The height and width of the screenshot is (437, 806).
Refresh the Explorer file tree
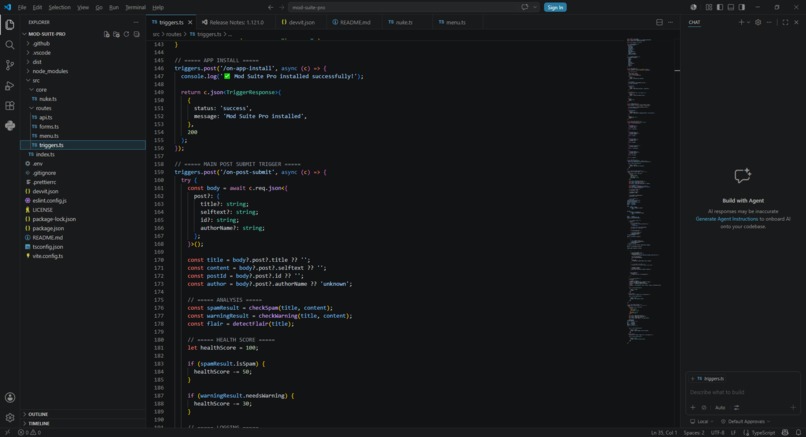click(x=126, y=34)
